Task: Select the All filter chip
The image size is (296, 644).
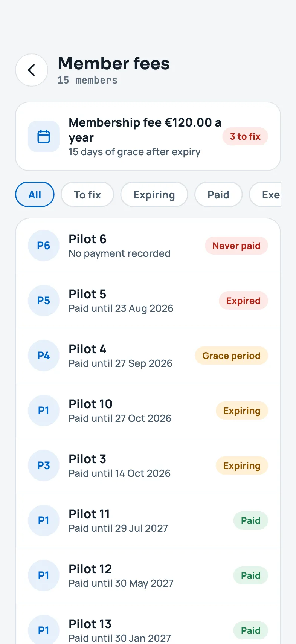Action: (35, 194)
